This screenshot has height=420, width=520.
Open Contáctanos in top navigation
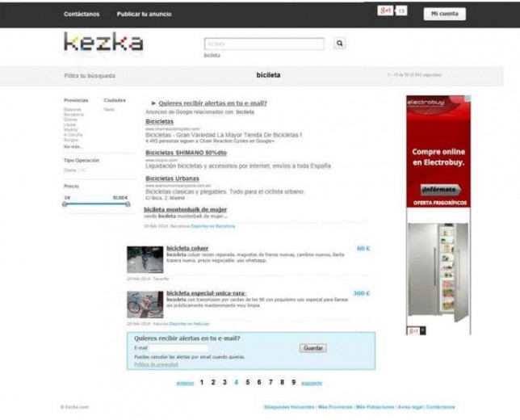coord(82,14)
